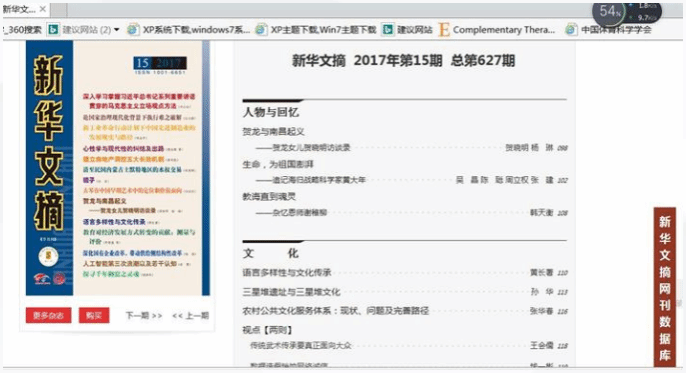Open article 传统武术传承要真正面向大众
Image resolution: width=686 pixels, height=373 pixels.
(301, 345)
